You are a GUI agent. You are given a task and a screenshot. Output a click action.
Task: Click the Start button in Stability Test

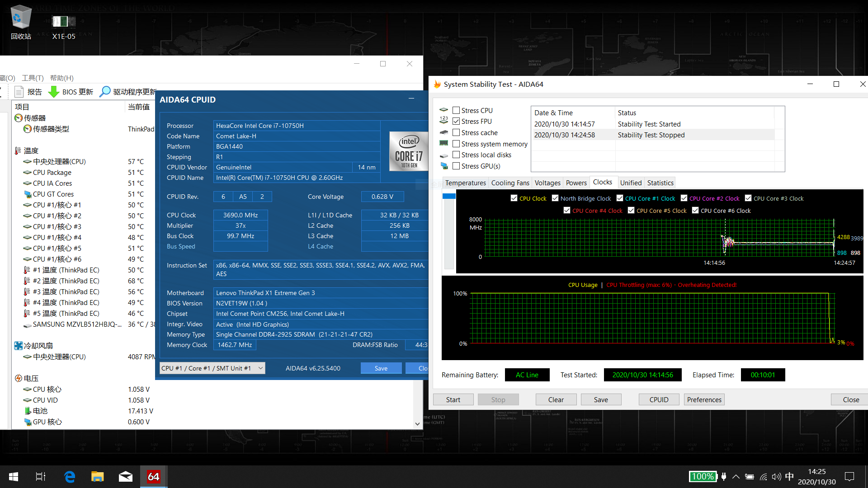pyautogui.click(x=453, y=399)
